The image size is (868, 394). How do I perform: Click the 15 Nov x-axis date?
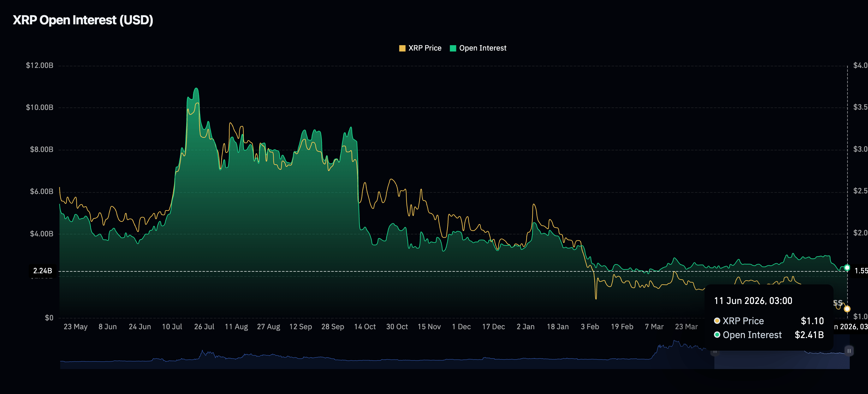[429, 326]
